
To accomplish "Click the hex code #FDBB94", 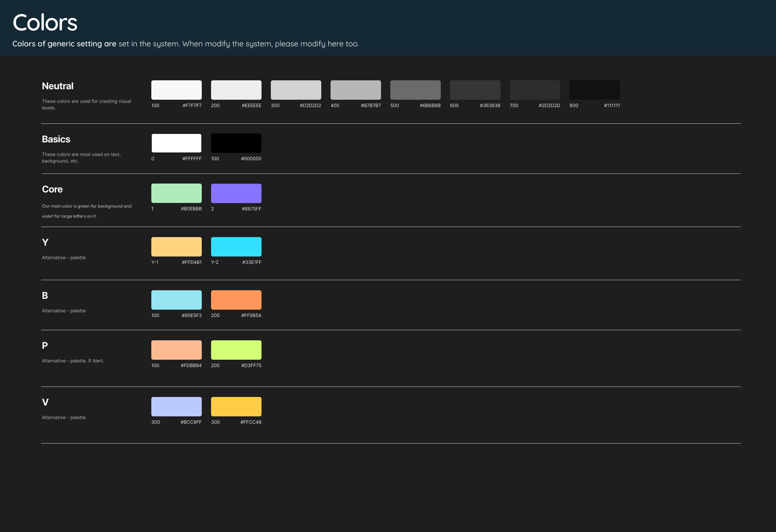I will point(191,366).
